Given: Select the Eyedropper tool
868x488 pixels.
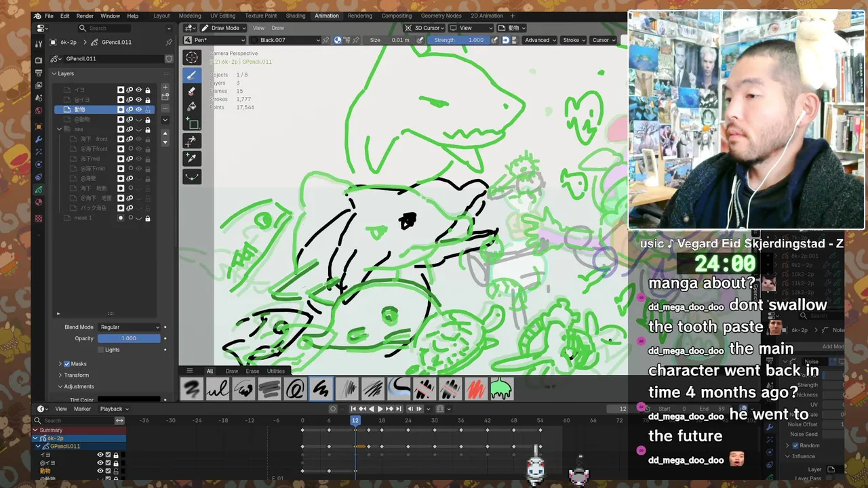Looking at the screenshot, I should [192, 159].
